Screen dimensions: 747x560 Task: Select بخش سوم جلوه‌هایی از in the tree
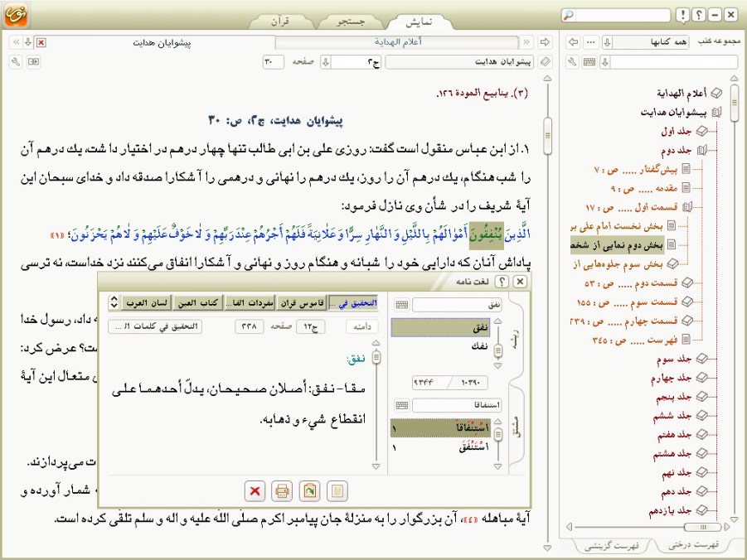tap(618, 264)
